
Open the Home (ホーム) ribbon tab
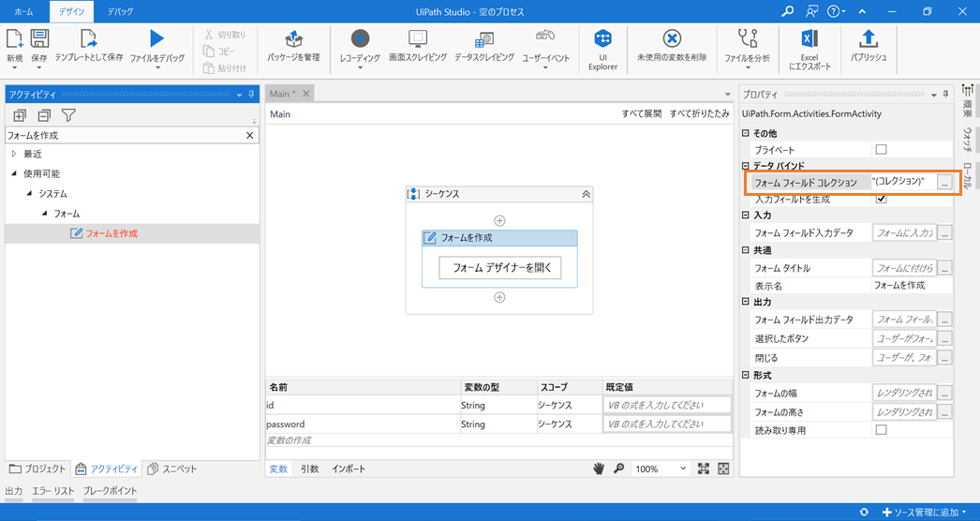pos(23,12)
